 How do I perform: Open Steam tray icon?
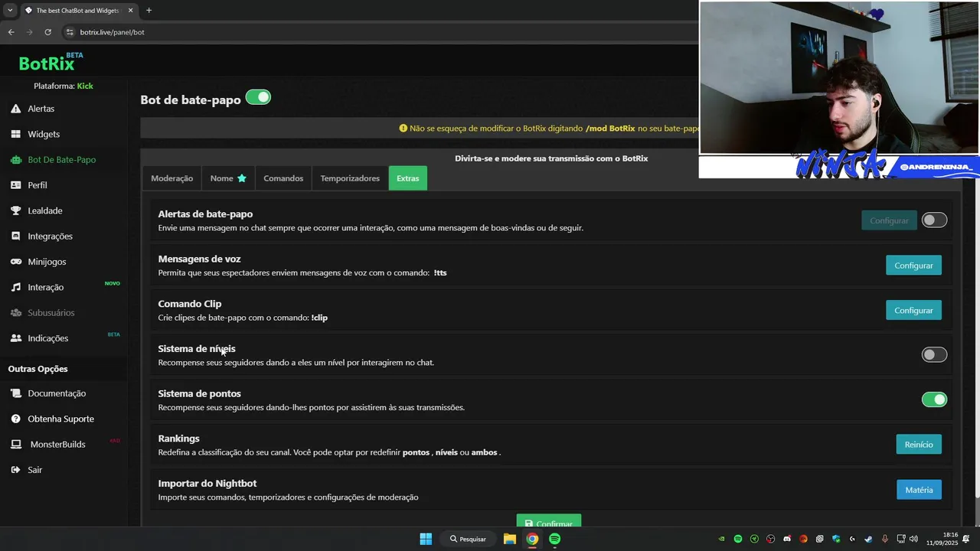click(x=868, y=539)
